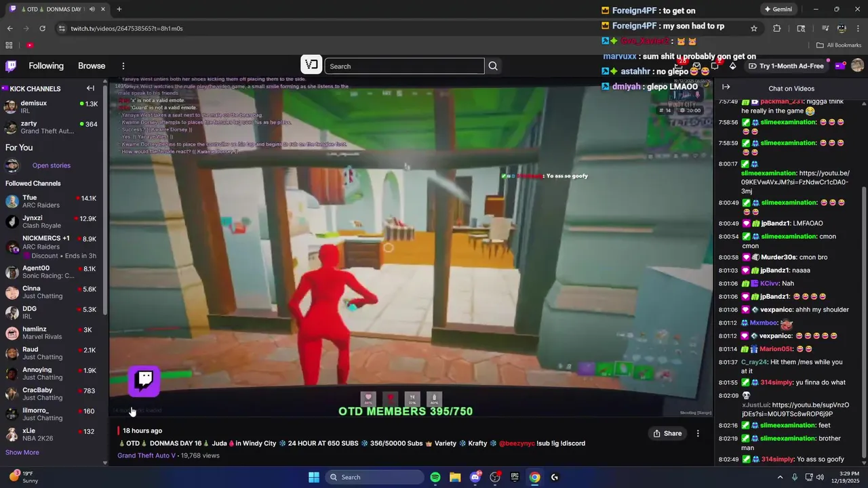Screen dimensions: 868x488
Task: Open Chrome three-dot menu
Action: click(x=858, y=28)
